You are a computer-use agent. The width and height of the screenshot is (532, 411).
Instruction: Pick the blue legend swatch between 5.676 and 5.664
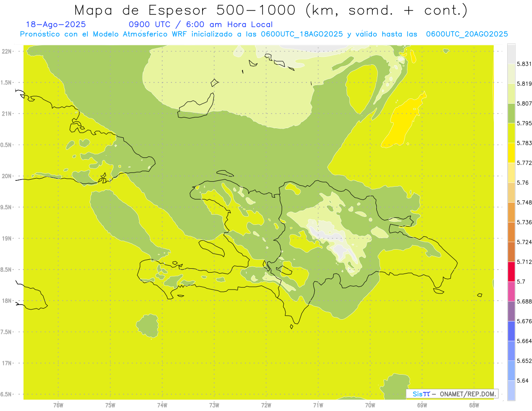pos(511,331)
